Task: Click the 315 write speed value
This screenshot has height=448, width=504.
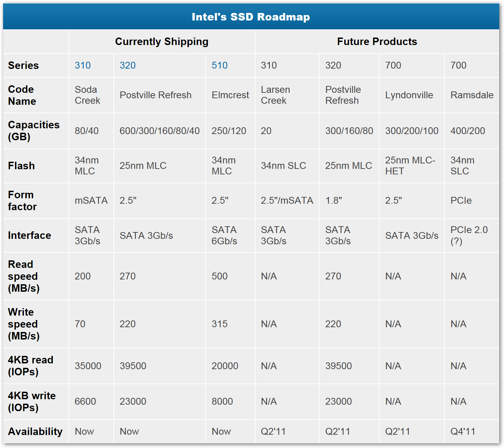Action: click(220, 324)
